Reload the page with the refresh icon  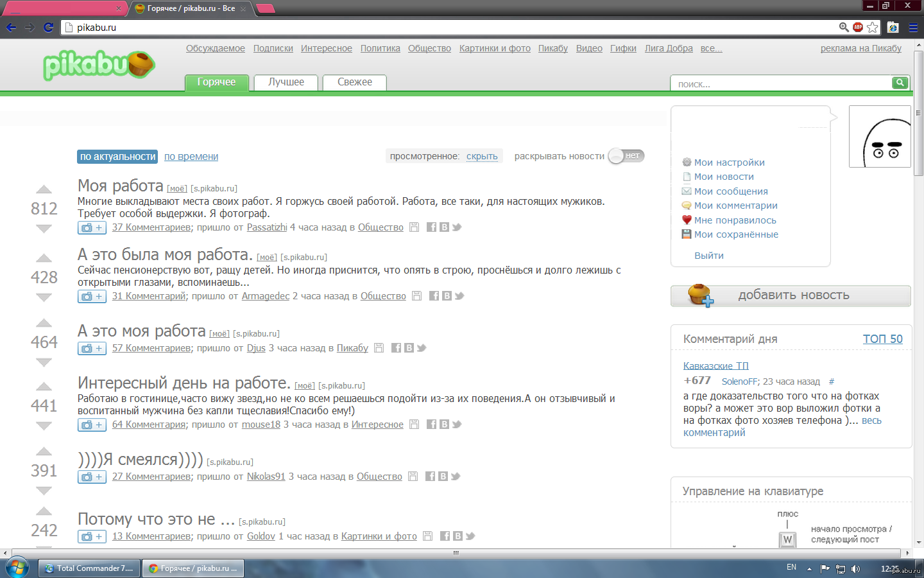coord(48,27)
